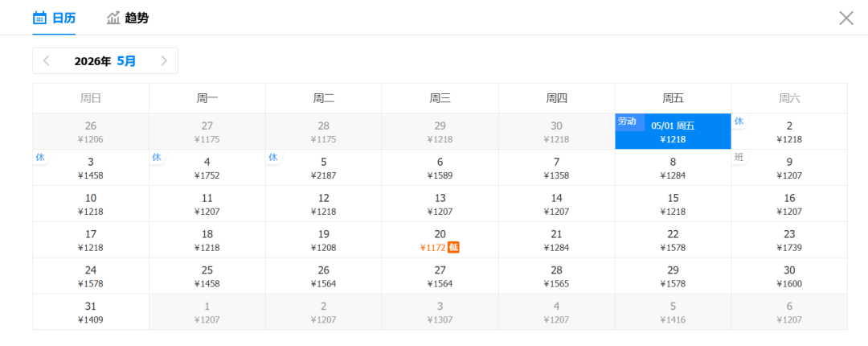Image resolution: width=868 pixels, height=346 pixels.
Task: Close the price calendar panel
Action: click(846, 18)
